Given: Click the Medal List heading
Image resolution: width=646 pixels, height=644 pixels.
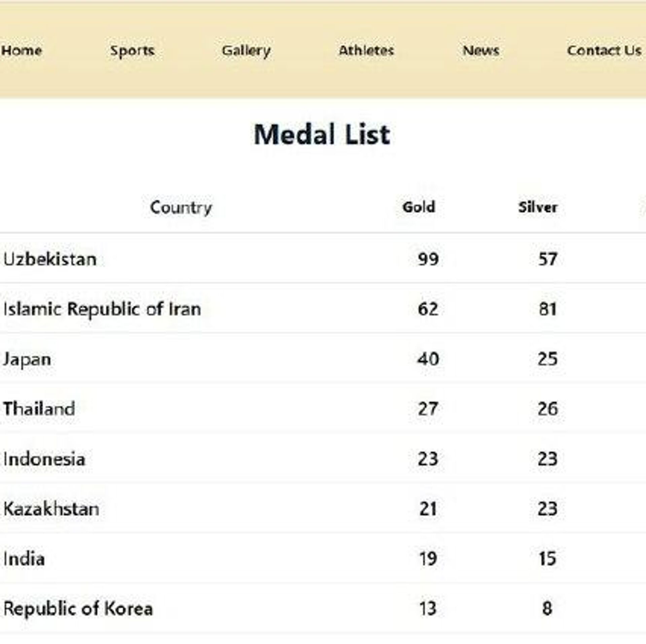Looking at the screenshot, I should point(322,135).
